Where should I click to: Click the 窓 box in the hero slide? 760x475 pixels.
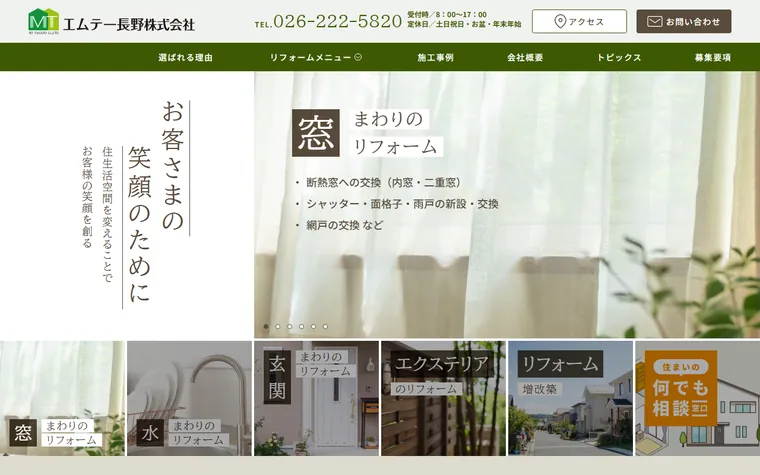click(316, 133)
